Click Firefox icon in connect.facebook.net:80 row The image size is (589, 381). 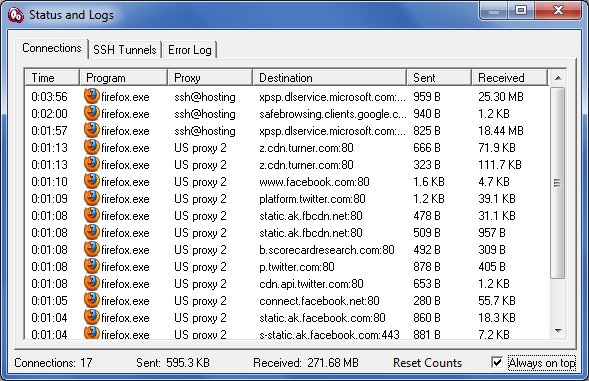tap(92, 300)
